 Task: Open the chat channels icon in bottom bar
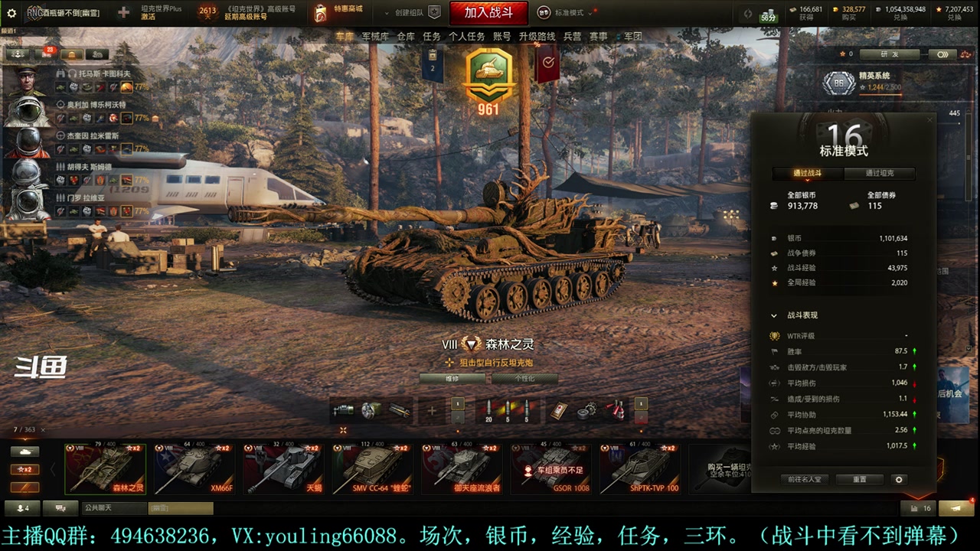coord(55,508)
